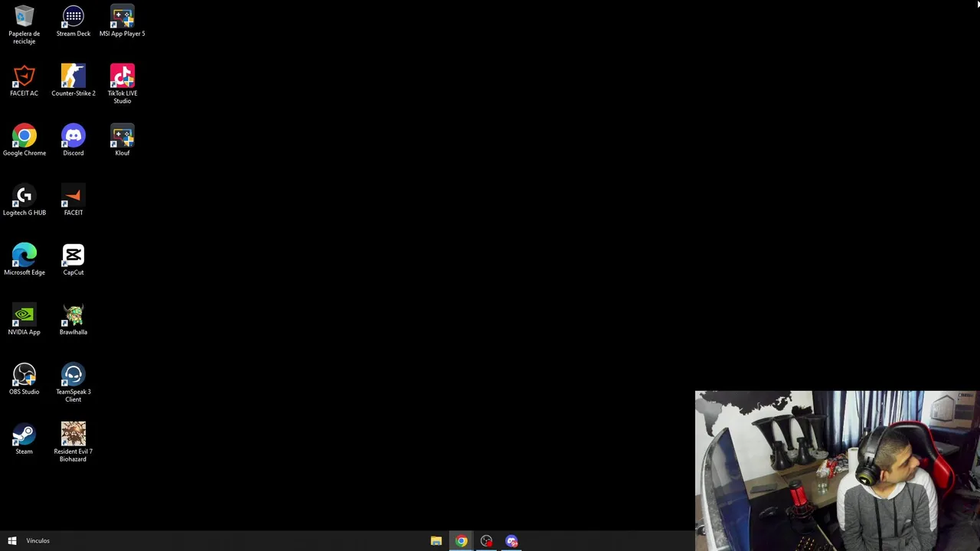Select the Counter-Strike 2 shortcut
980x551 pixels.
pyautogui.click(x=73, y=81)
